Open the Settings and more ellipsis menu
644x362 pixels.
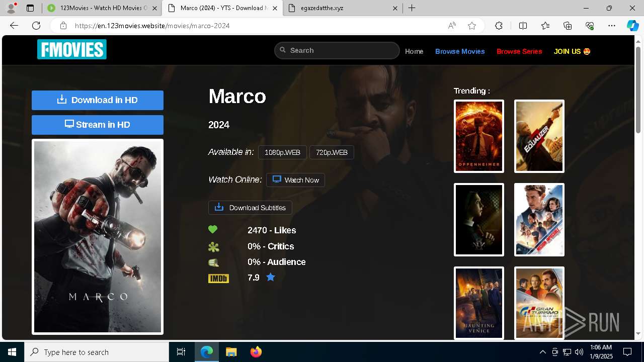(612, 26)
